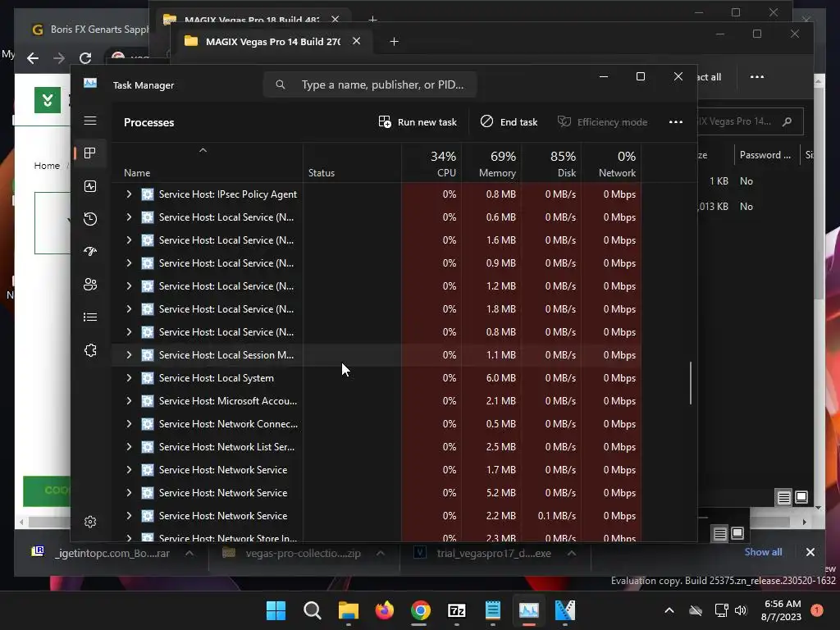Open the more options ellipsis in Explorer window
Viewport: 840px width, 630px height.
756,77
